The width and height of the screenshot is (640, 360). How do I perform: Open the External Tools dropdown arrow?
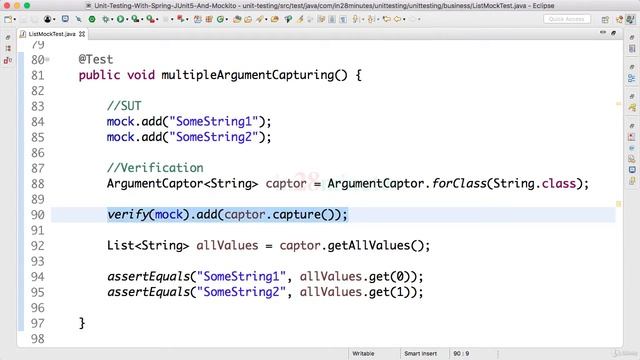coord(157,19)
